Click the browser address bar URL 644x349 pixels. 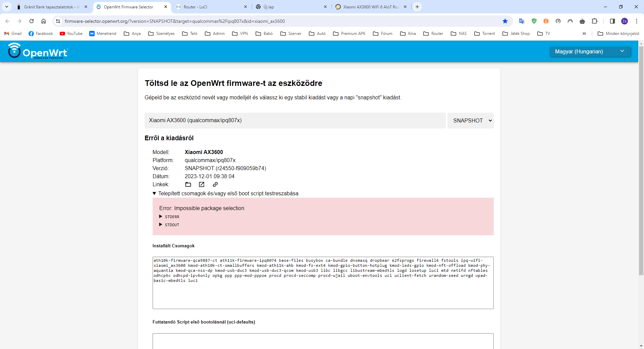click(x=175, y=21)
